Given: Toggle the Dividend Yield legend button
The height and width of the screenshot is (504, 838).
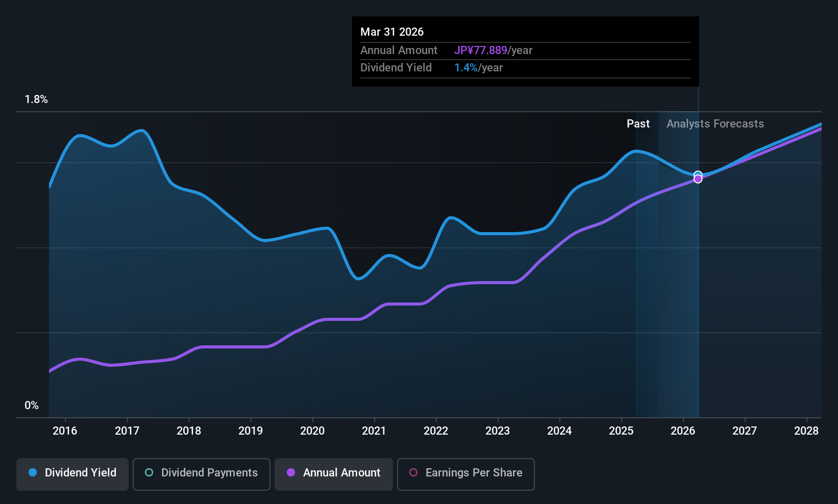Looking at the screenshot, I should [x=72, y=474].
